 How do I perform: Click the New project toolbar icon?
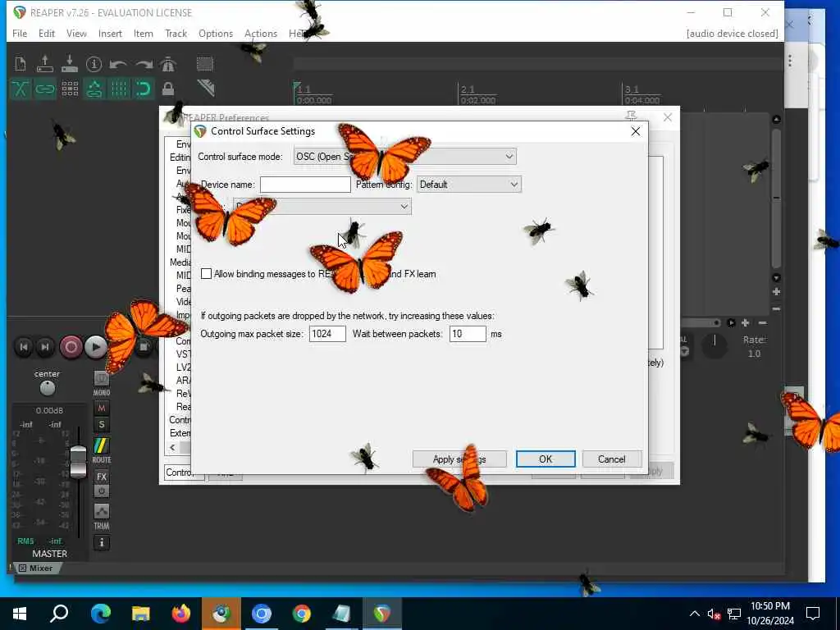(x=21, y=64)
